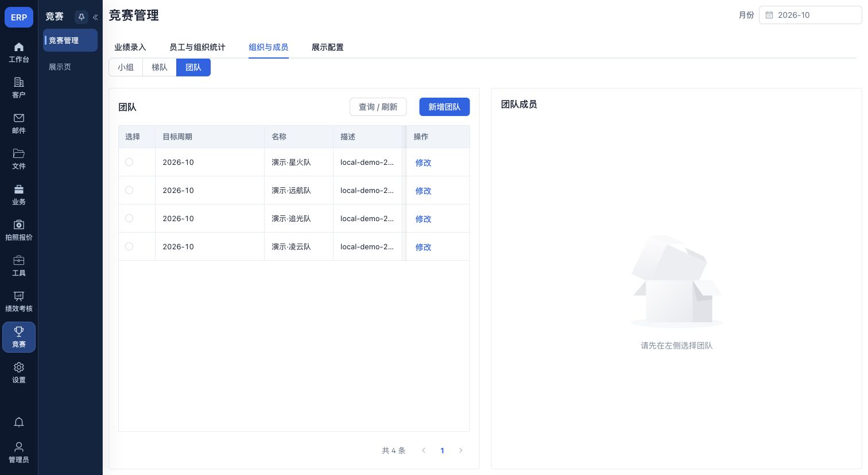Switch to 展示配置 tab
The width and height of the screenshot is (868, 475).
click(328, 47)
